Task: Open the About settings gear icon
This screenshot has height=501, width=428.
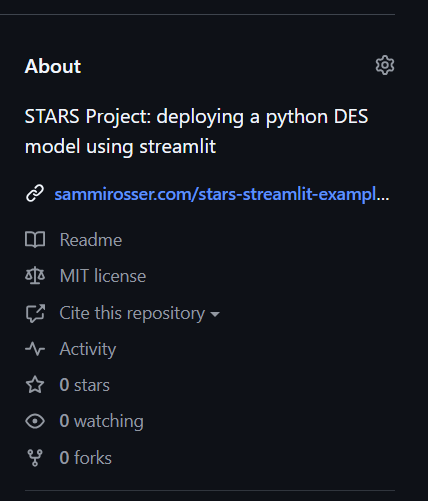Action: (385, 65)
